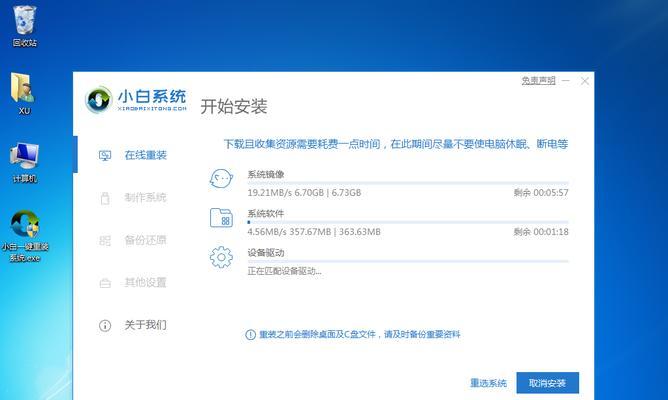Viewport: 668px width, 400px height.
Task: Click the 其他设置 toolbox icon
Action: (105, 283)
